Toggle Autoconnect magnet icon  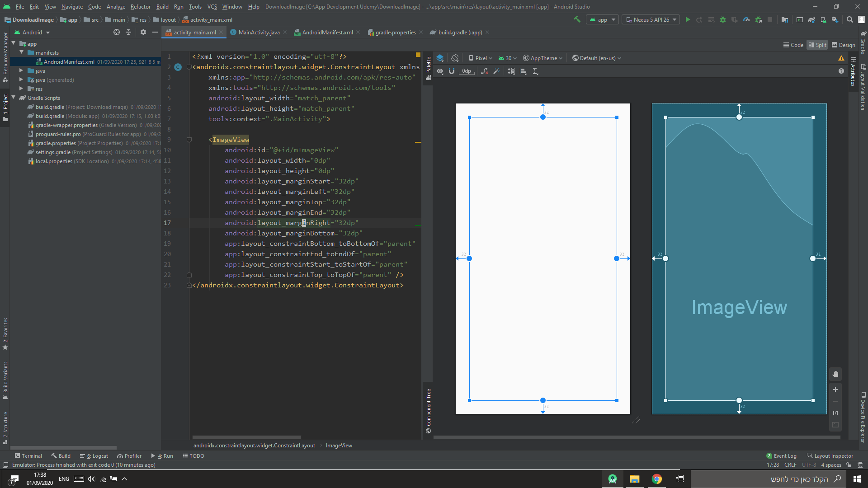(x=452, y=71)
